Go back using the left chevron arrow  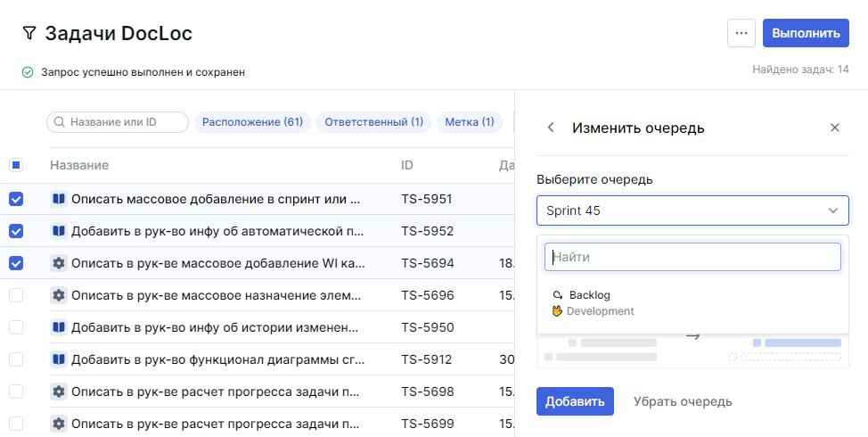click(x=551, y=128)
